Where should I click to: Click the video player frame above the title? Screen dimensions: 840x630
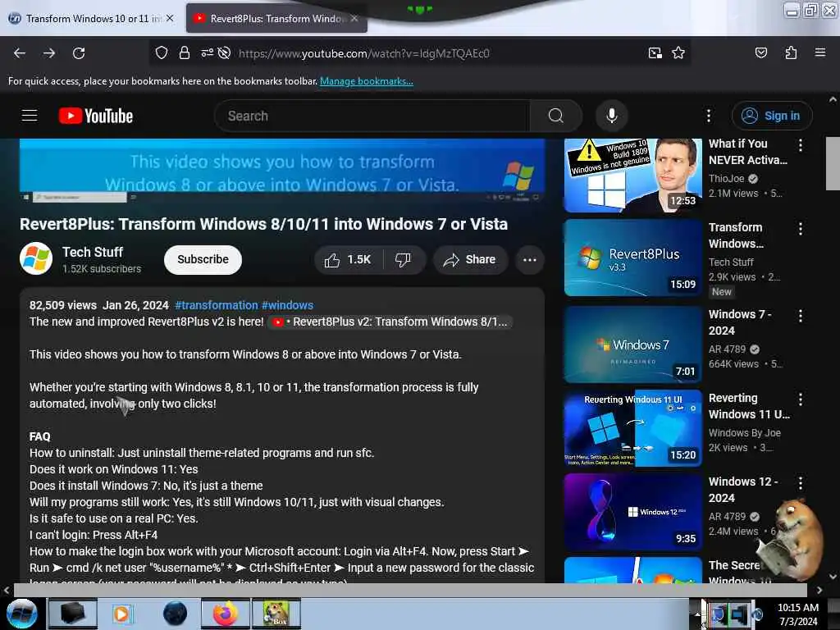pos(282,171)
